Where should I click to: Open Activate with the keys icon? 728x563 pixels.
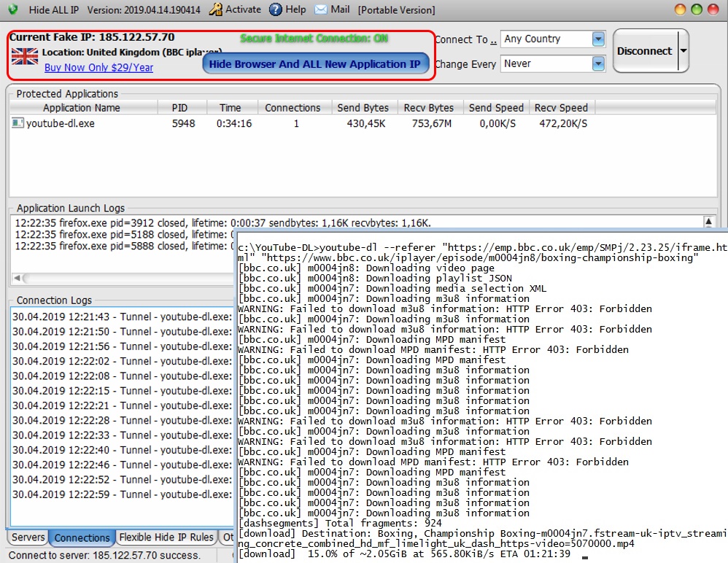tap(215, 9)
